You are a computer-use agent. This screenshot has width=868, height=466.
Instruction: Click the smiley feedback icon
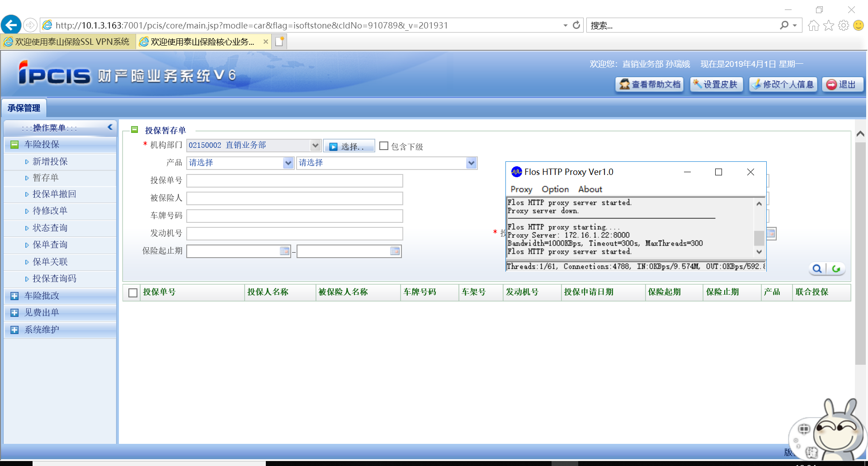point(859,25)
